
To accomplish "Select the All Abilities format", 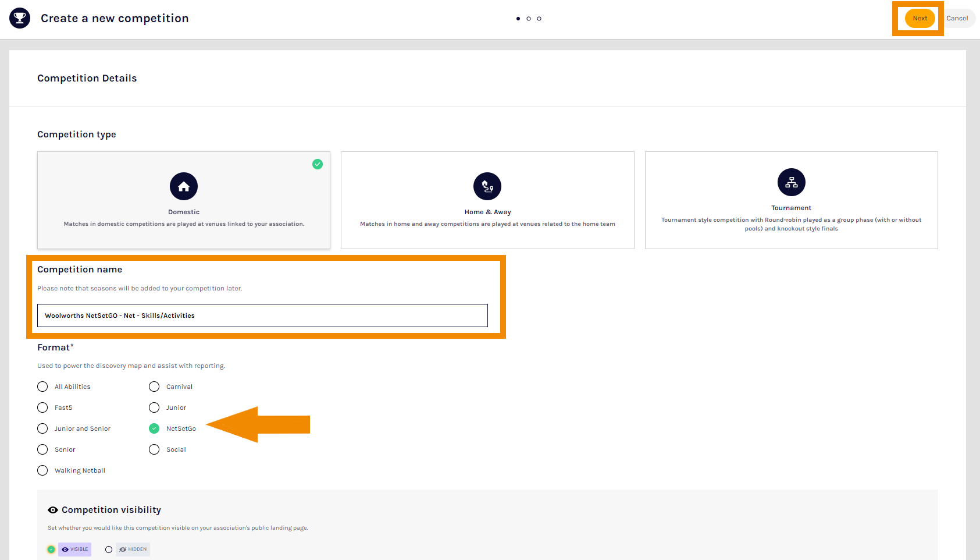I will [42, 387].
